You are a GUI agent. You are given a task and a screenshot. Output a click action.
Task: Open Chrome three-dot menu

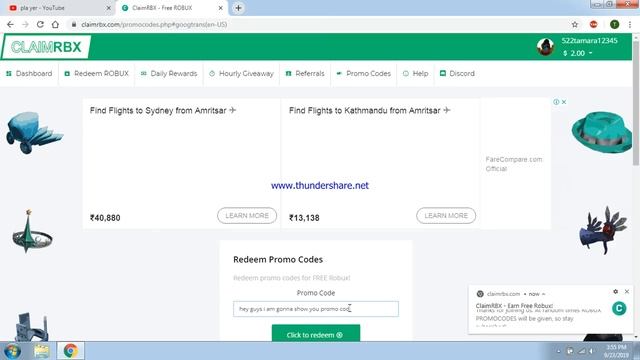pyautogui.click(x=630, y=24)
